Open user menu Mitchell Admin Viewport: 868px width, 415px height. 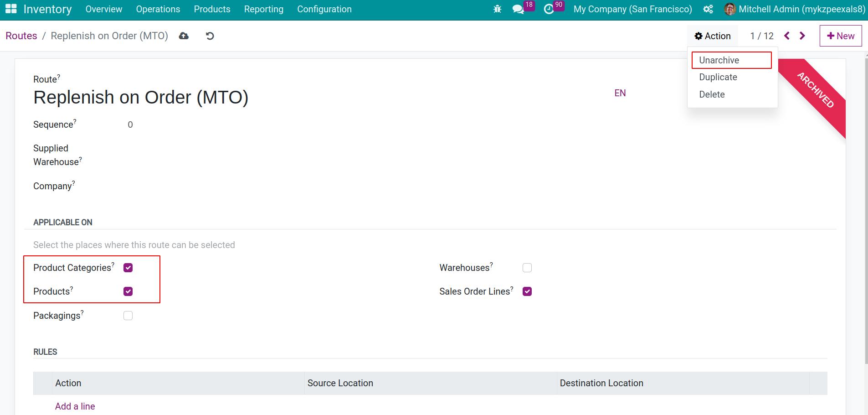coord(795,9)
